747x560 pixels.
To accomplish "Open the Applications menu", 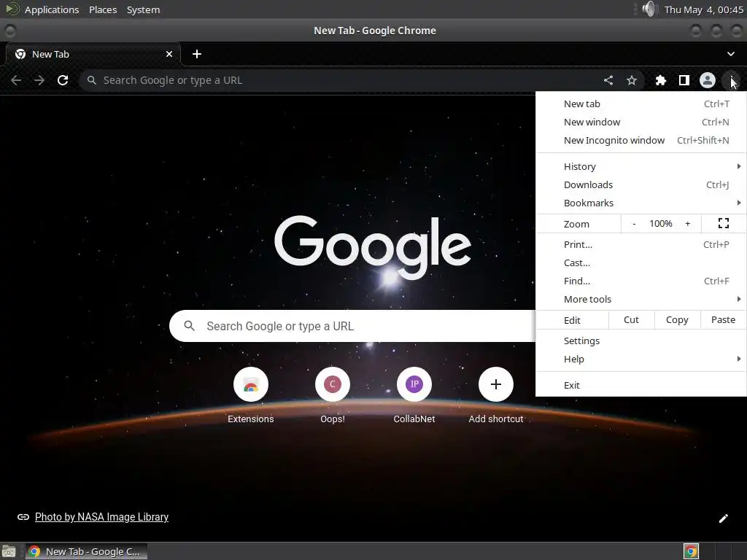I will click(52, 9).
